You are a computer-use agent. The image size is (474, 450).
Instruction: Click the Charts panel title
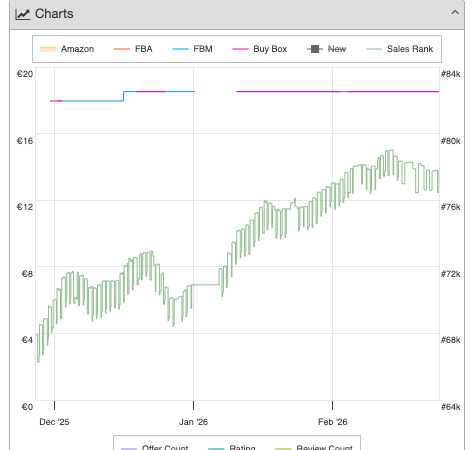point(54,14)
